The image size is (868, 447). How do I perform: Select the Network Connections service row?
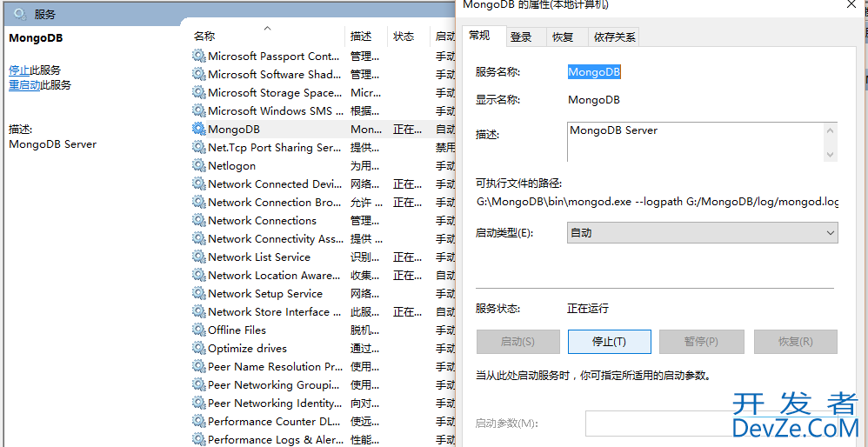tap(324, 220)
